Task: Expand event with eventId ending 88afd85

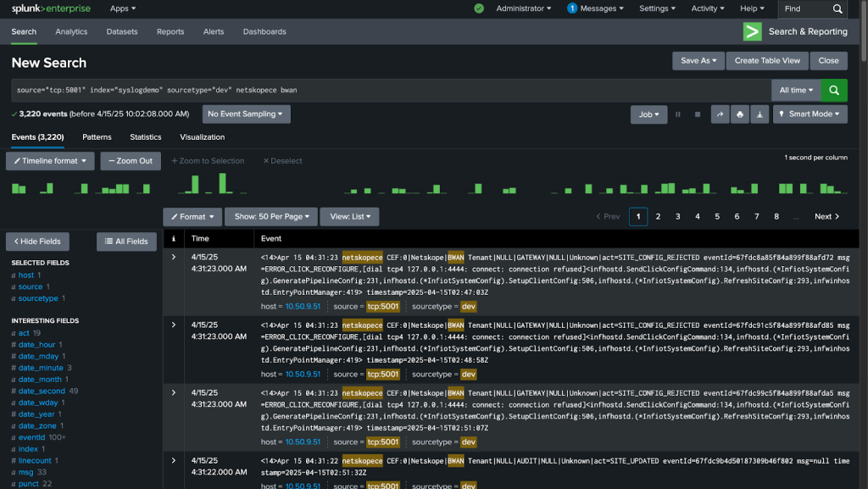Action: tap(173, 325)
